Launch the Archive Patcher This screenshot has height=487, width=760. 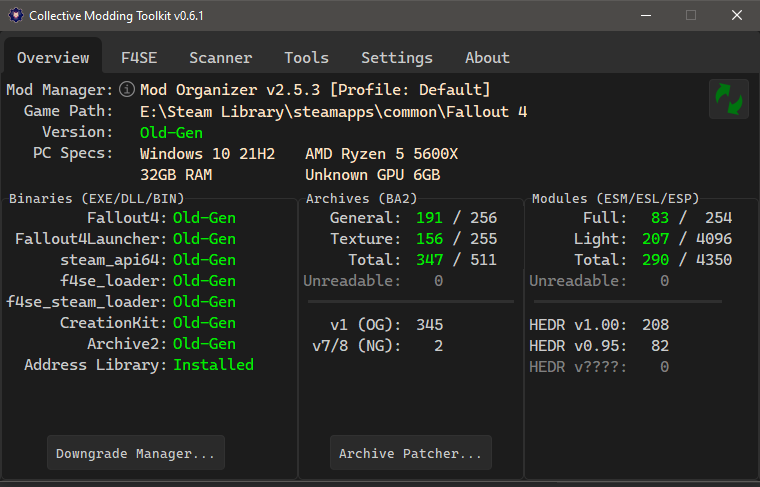[x=411, y=453]
